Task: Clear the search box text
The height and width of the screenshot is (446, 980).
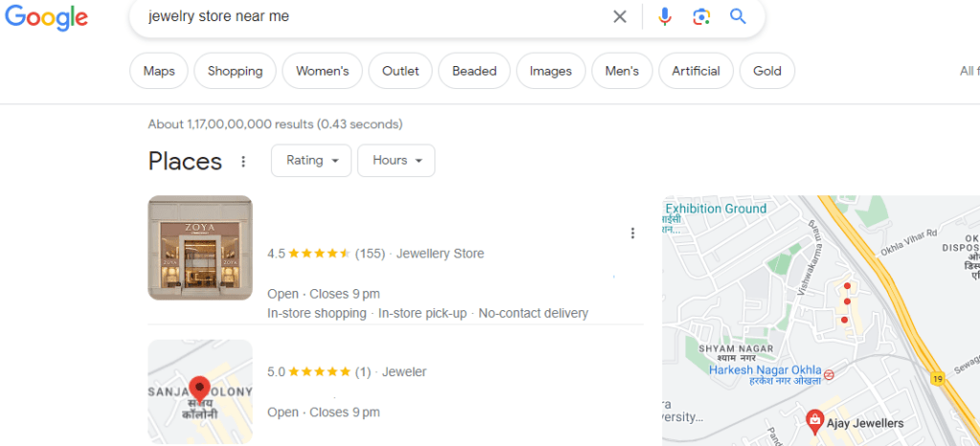Action: pos(620,16)
